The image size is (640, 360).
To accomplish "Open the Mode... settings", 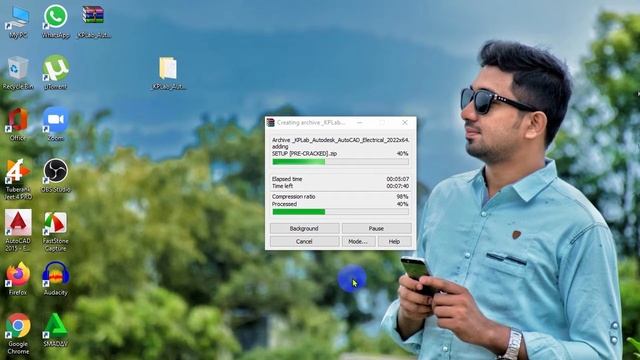I will pos(358,242).
